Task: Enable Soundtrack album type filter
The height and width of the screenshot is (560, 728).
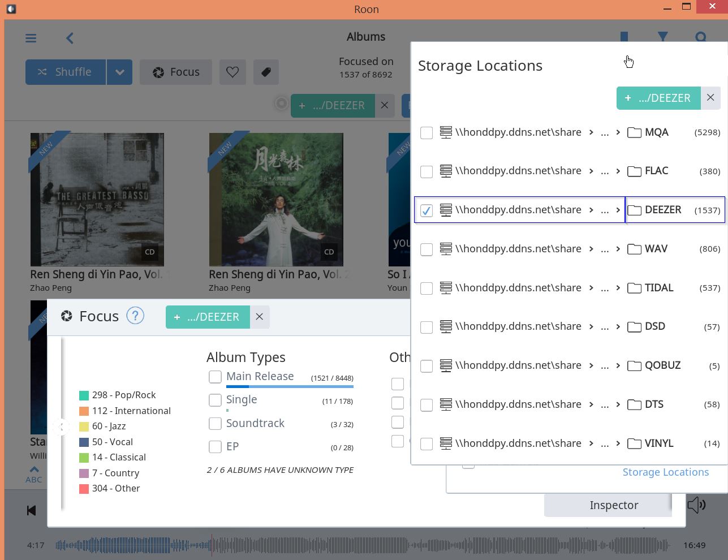Action: 215,424
